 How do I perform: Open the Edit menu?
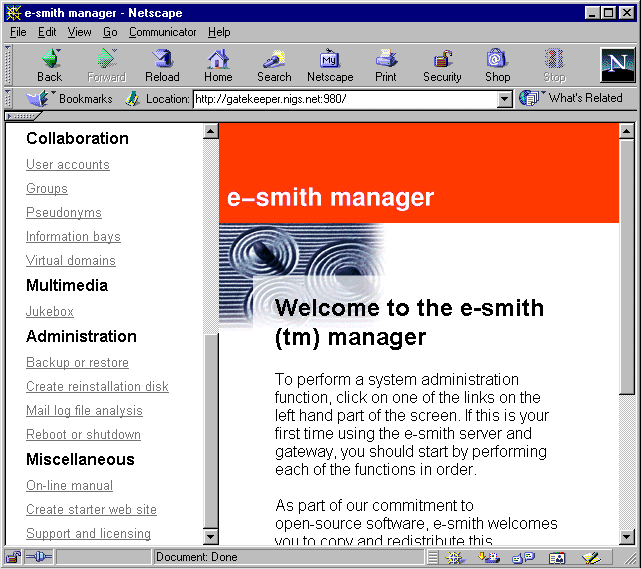pos(47,32)
